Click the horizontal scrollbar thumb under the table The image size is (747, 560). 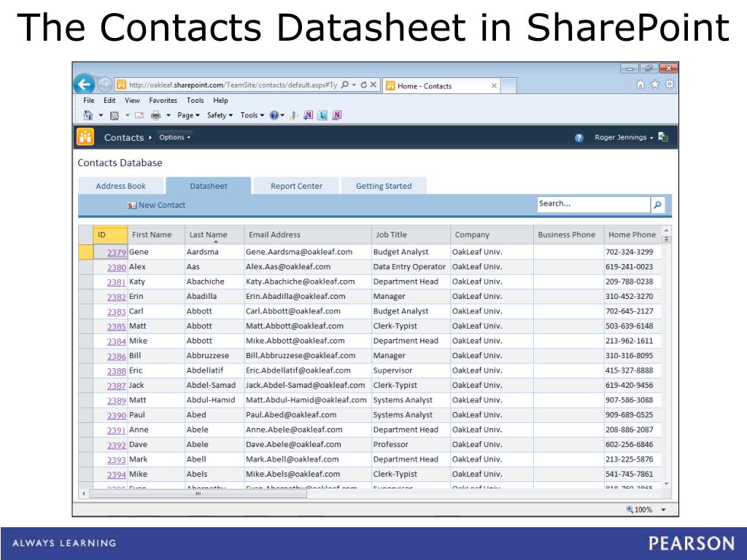198,494
